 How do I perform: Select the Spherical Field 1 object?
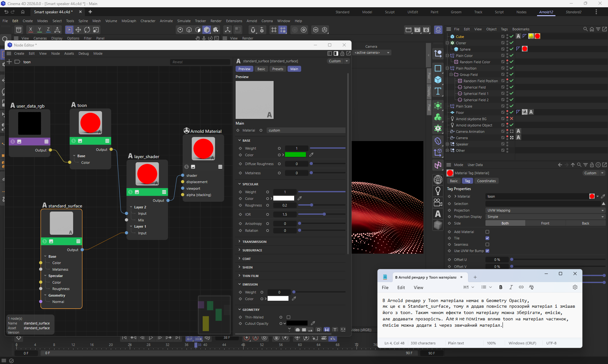pos(476,94)
